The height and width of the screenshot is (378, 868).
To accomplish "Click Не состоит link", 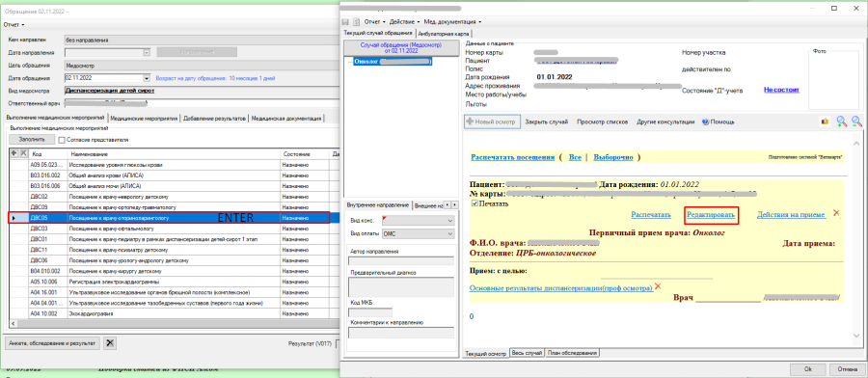I will click(x=781, y=90).
